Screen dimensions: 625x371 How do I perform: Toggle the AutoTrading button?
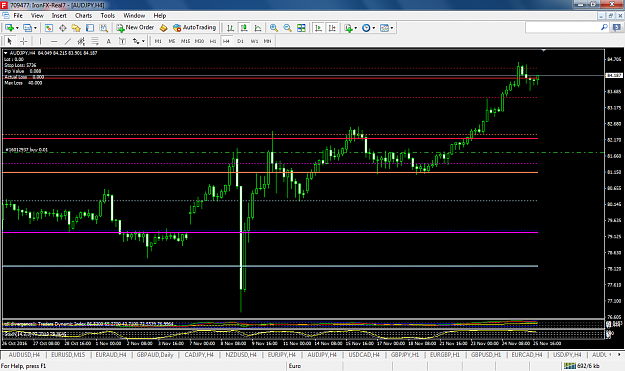[x=195, y=27]
